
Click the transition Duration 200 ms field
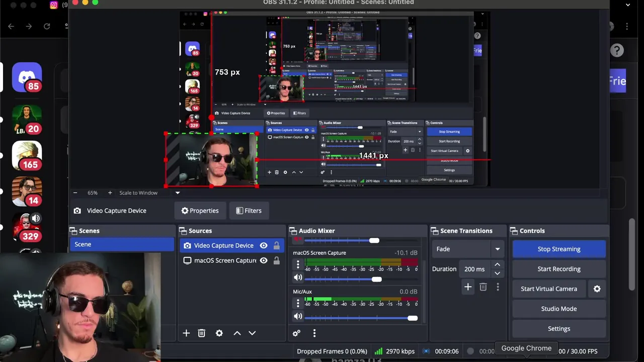[474, 269]
